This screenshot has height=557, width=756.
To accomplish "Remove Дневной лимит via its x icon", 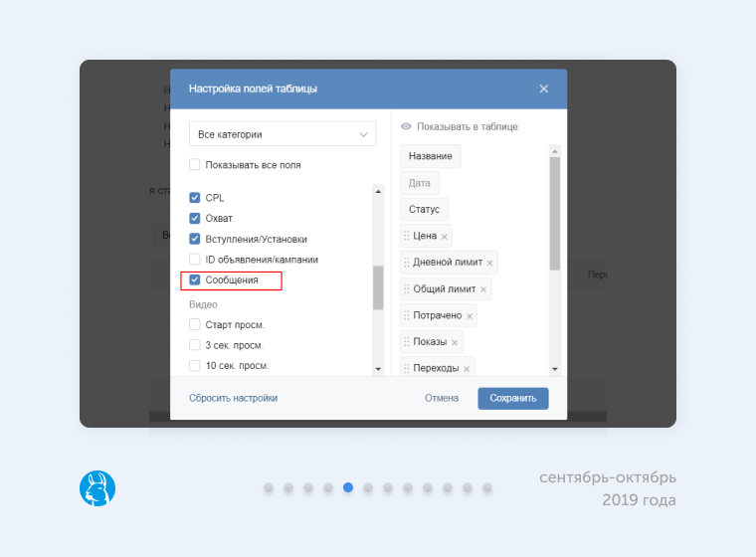I will pyautogui.click(x=490, y=263).
